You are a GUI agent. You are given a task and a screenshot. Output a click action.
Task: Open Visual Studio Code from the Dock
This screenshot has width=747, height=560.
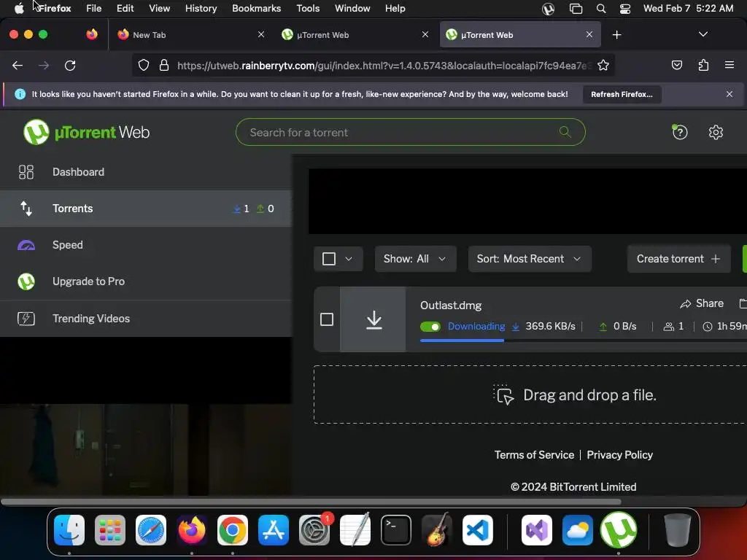click(477, 529)
